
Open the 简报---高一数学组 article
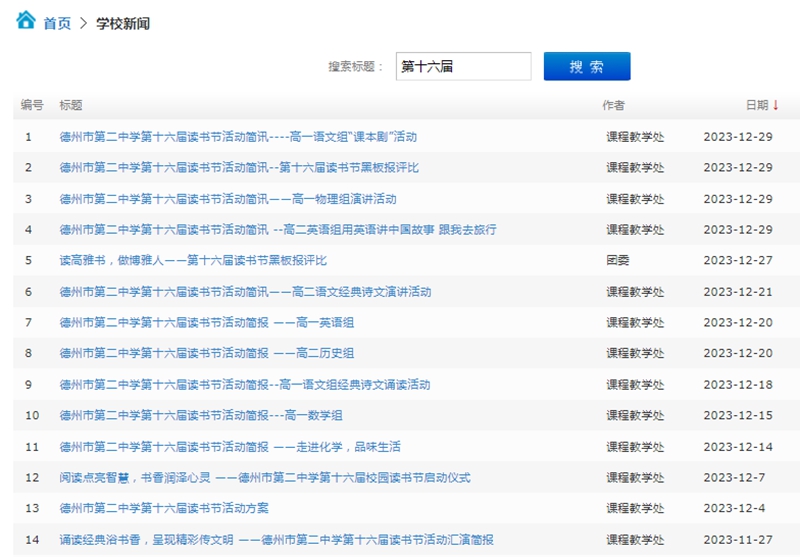click(x=201, y=415)
